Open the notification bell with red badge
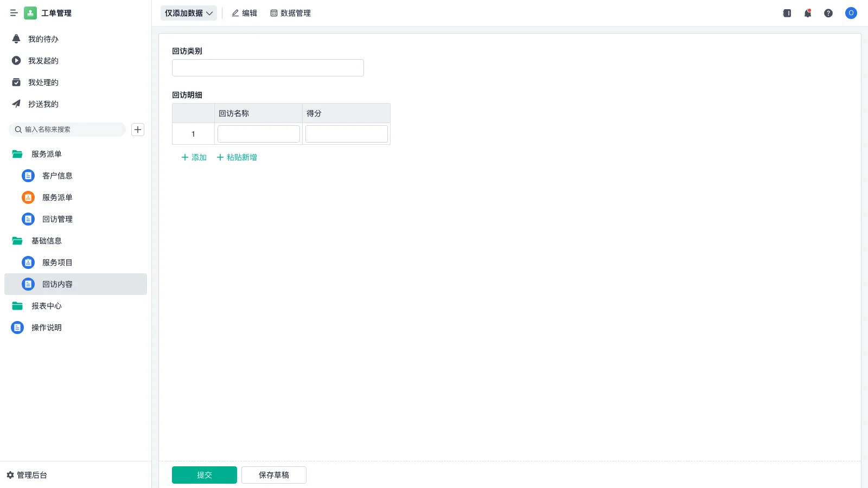The image size is (868, 488). click(807, 13)
